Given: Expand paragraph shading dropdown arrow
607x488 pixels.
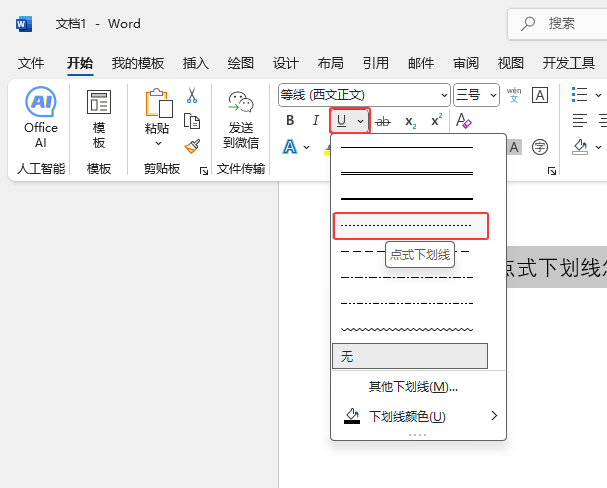Looking at the screenshot, I should coord(598,147).
